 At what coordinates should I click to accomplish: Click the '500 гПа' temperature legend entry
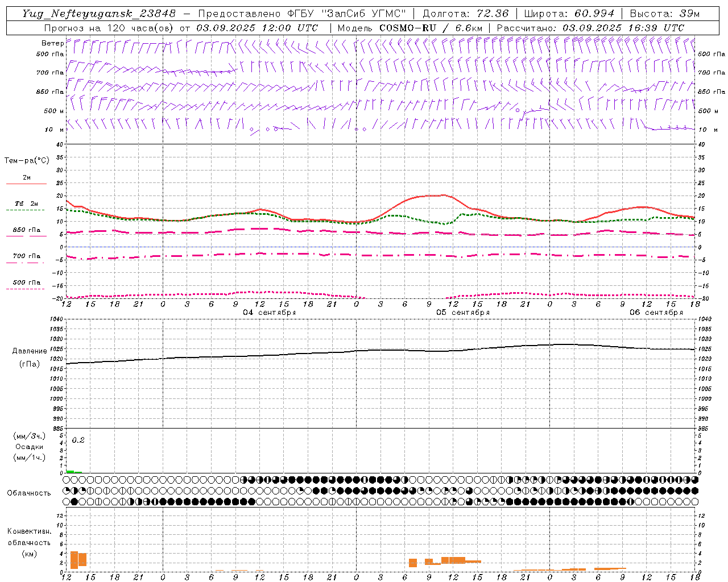(26, 282)
